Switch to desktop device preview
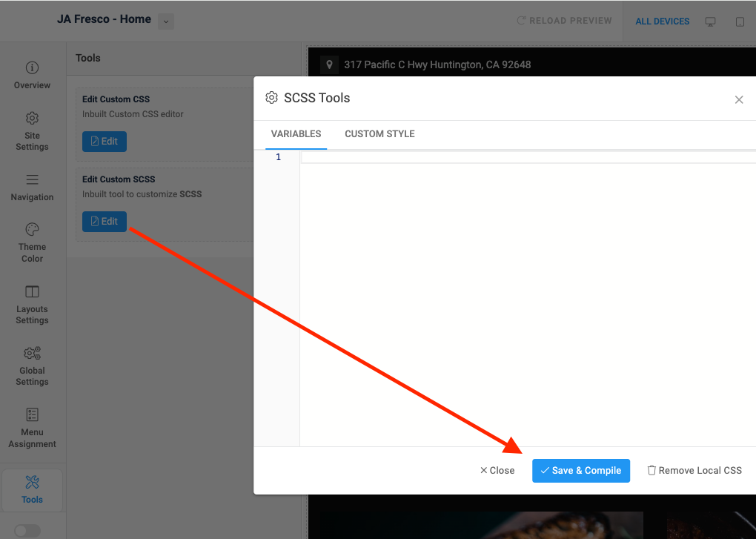This screenshot has width=756, height=539. coord(710,22)
